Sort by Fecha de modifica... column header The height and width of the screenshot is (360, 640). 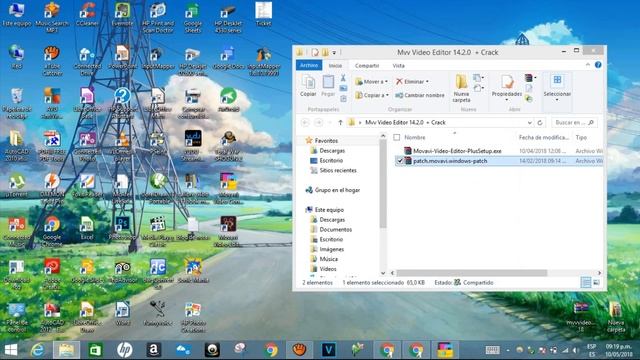[544, 138]
